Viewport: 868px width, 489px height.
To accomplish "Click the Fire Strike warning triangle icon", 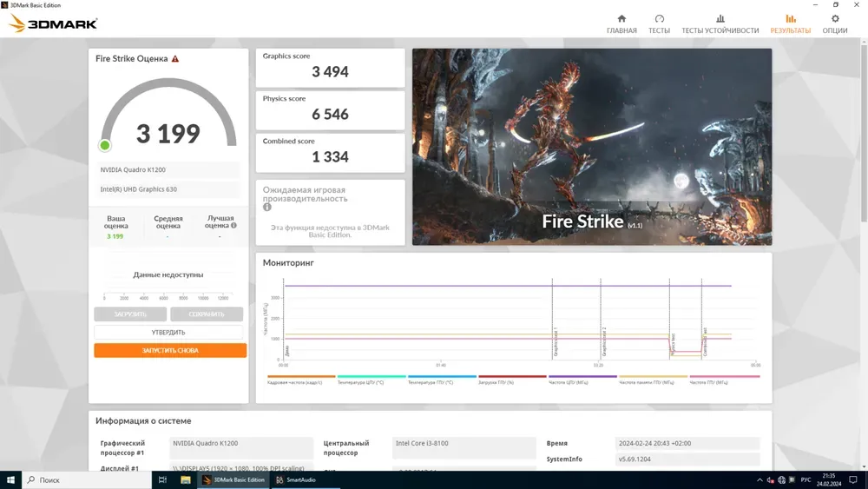I will [x=175, y=59].
